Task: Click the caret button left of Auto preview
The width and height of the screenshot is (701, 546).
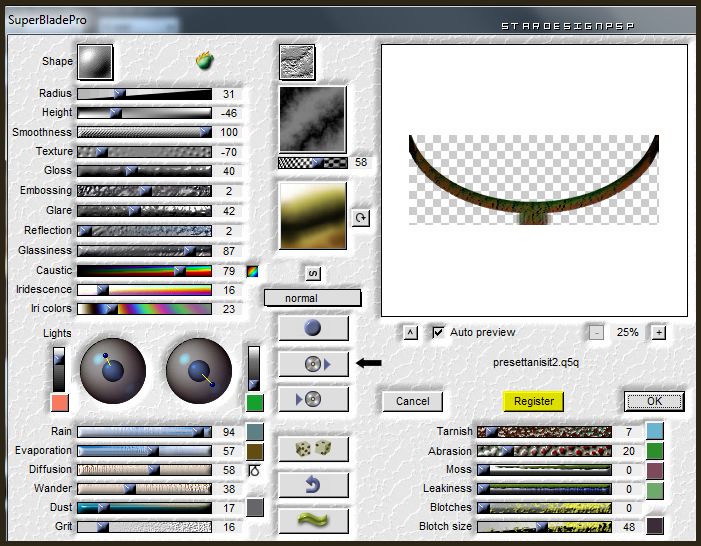Action: 410,332
